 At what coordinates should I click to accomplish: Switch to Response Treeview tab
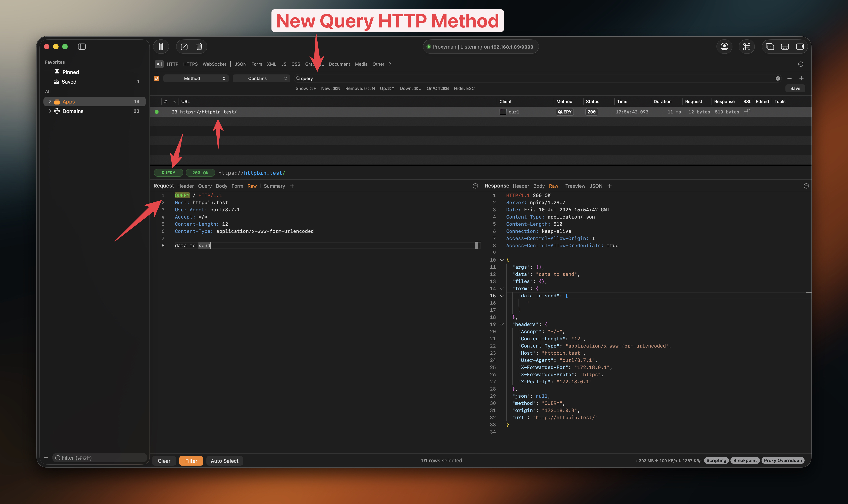(x=575, y=186)
